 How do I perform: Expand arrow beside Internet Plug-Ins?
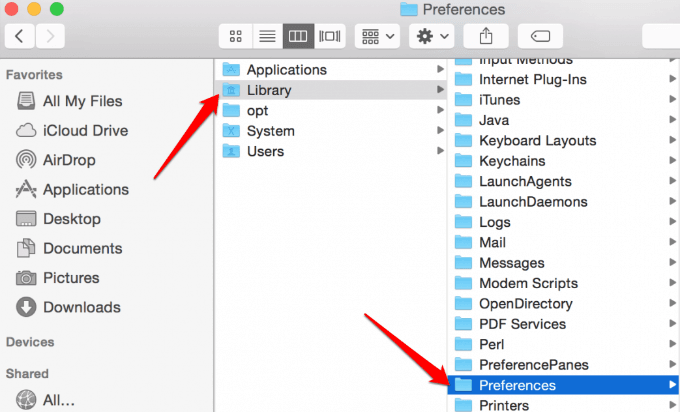click(x=672, y=78)
